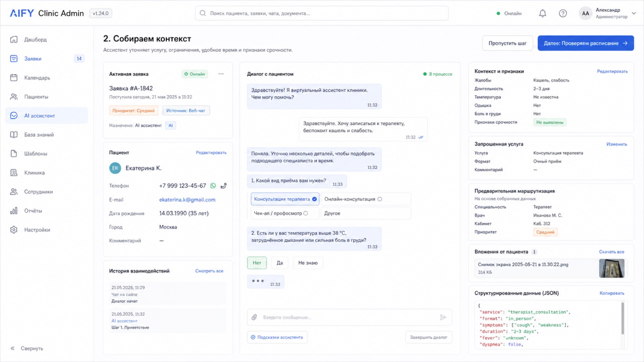Viewport: 644px width, 362px height.
Task: Click the Отчёты bar chart icon
Action: [14, 211]
